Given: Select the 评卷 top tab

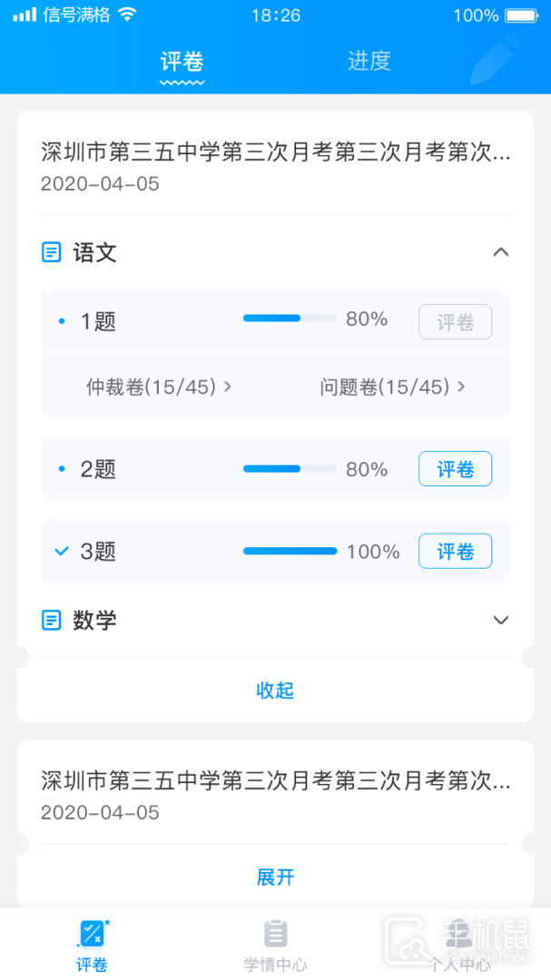Looking at the screenshot, I should (182, 62).
